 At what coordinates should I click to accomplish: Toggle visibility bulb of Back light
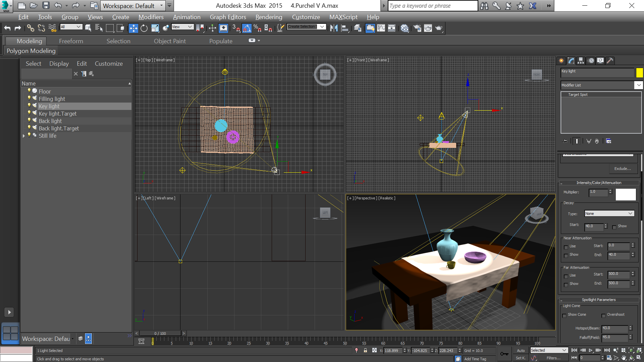[x=29, y=121]
